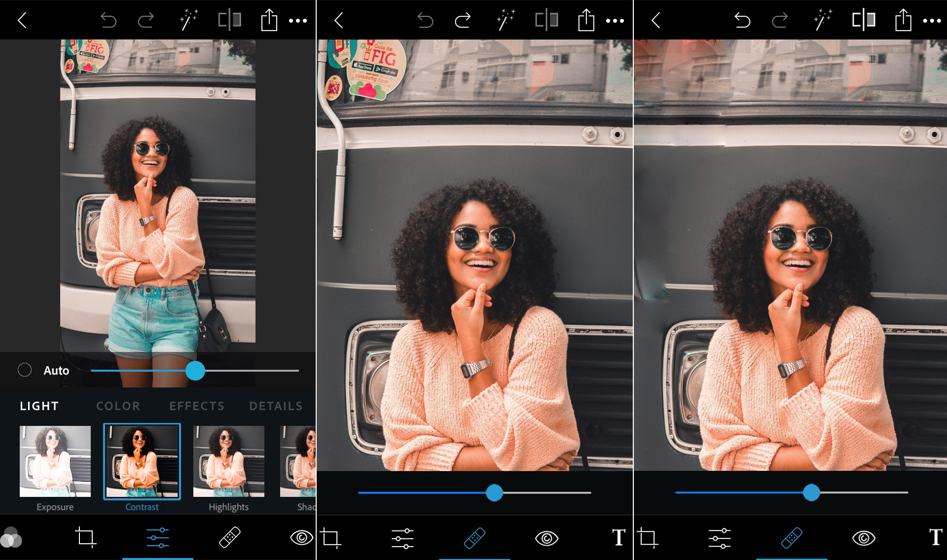Select the Auto-enhance magic wand icon
Viewport: 947px width, 560px height.
tap(189, 20)
